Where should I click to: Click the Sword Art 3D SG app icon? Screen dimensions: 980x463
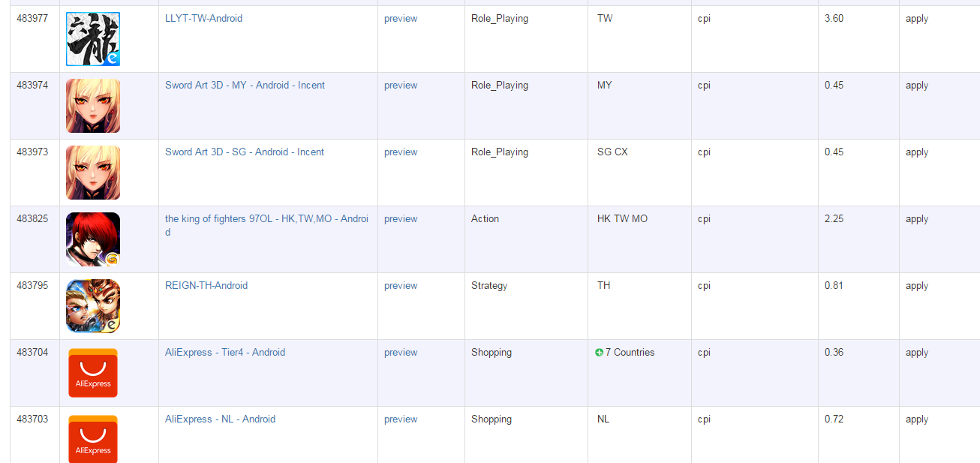point(93,173)
